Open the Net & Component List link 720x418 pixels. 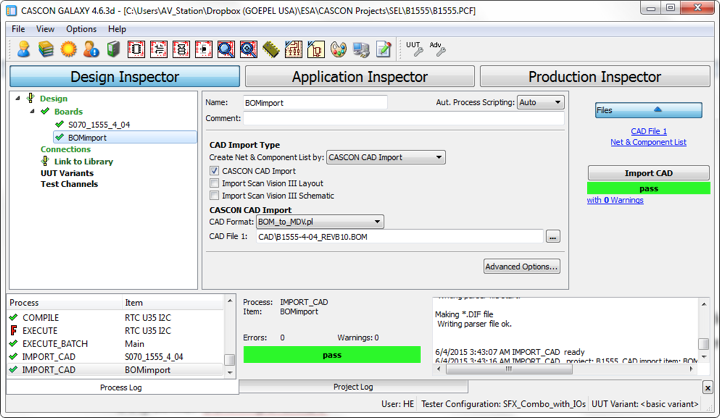click(x=648, y=142)
